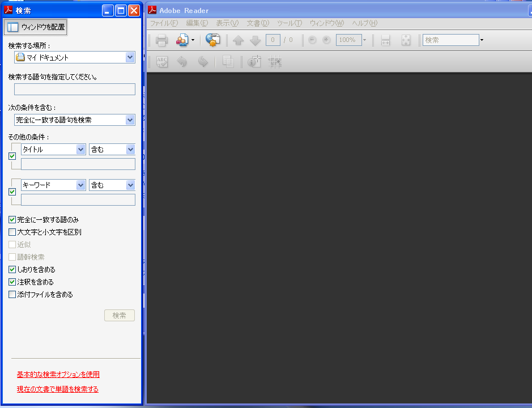
Task: Click the キーワード condition value field
Action: pyautogui.click(x=78, y=199)
